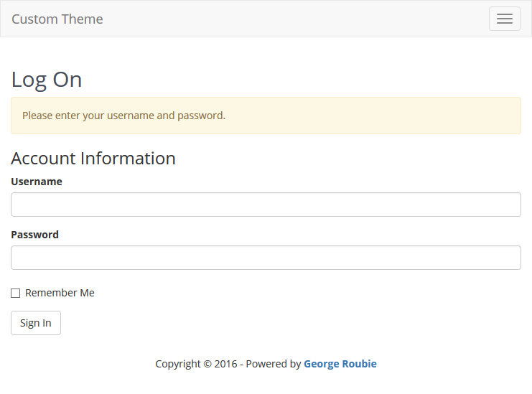Click the copyright symbol in the footer
The width and height of the screenshot is (532, 394).
click(x=207, y=364)
